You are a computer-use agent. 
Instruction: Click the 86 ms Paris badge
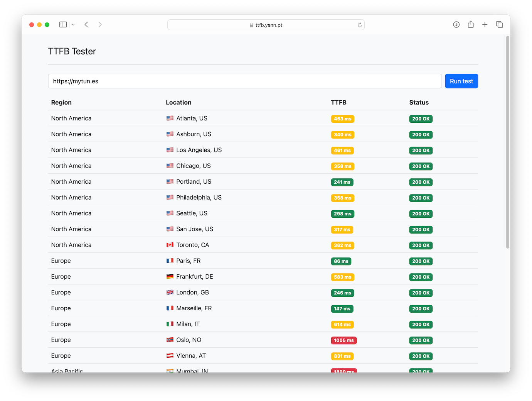[341, 261]
